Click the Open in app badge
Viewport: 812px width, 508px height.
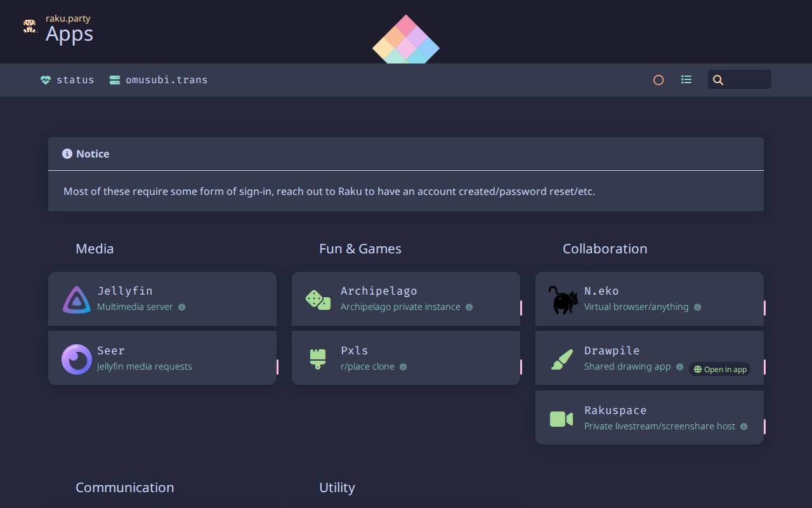(x=719, y=370)
